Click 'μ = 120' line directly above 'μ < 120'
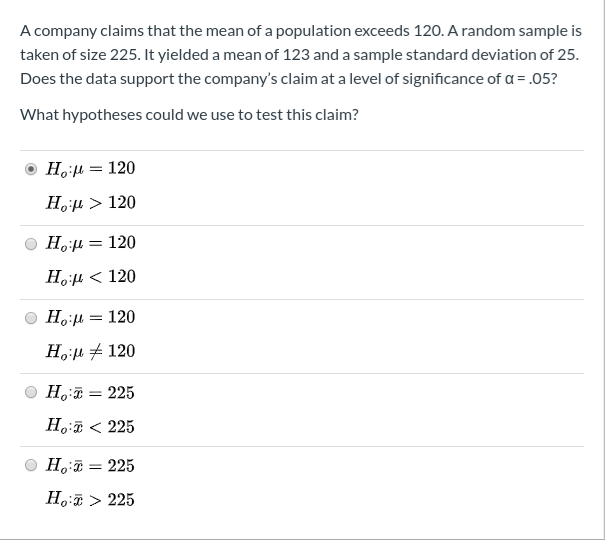Screen dimensions: 607x541 coord(91,243)
